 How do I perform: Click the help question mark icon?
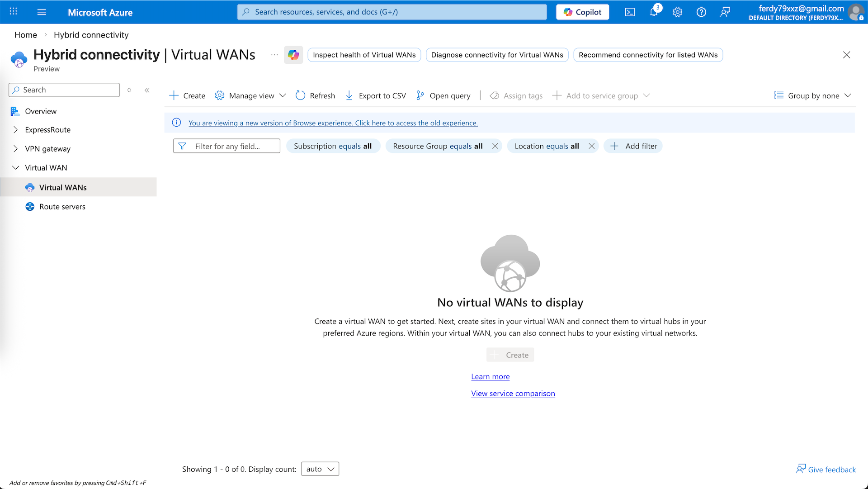pos(701,12)
